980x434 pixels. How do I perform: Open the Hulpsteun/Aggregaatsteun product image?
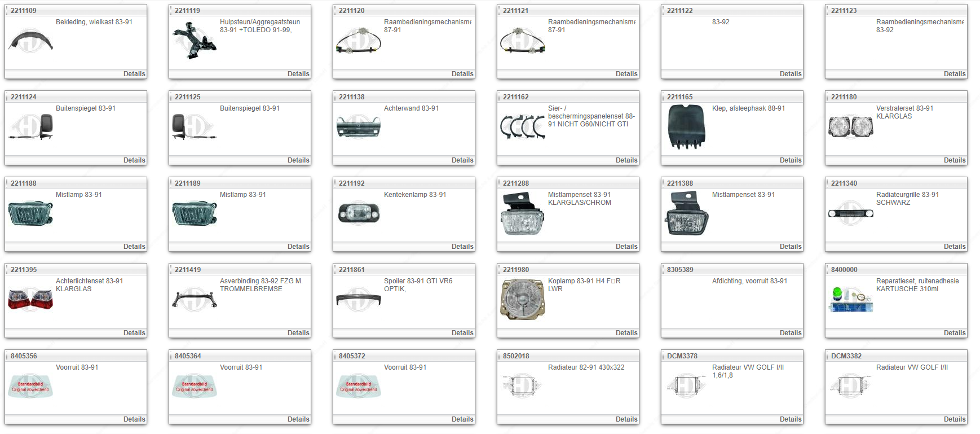pyautogui.click(x=195, y=41)
